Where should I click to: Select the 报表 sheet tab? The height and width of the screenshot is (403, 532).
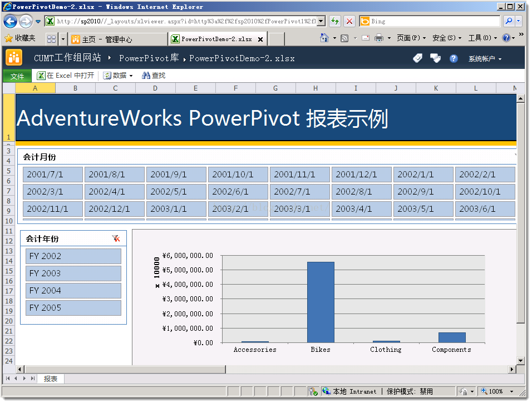(51, 379)
